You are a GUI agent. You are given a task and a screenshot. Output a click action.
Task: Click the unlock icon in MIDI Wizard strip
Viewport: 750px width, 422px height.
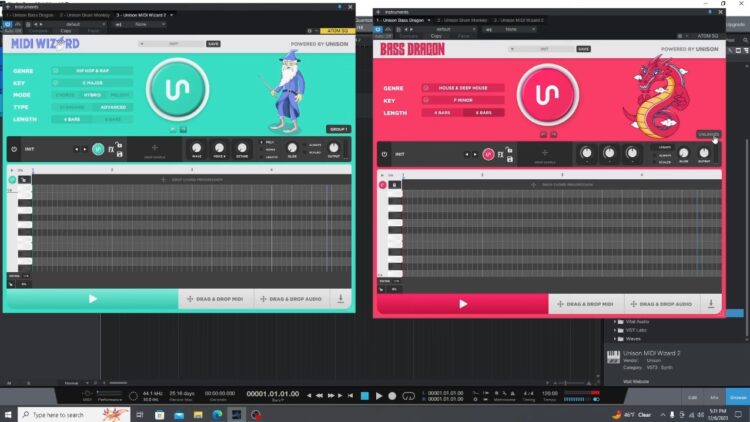tap(119, 144)
